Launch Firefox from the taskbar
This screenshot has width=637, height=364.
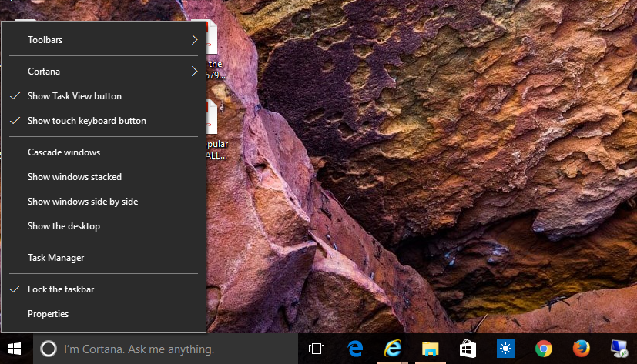582,349
